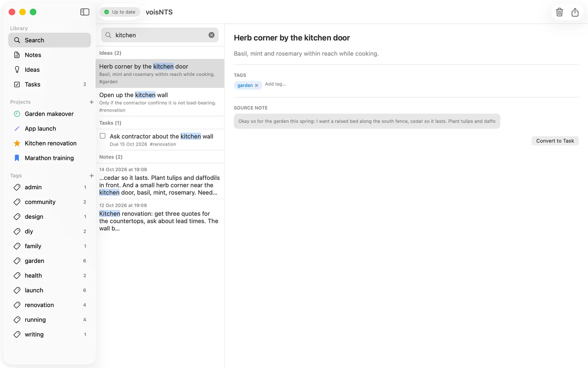Click the share icon in toolbar
The width and height of the screenshot is (588, 368).
pos(575,12)
